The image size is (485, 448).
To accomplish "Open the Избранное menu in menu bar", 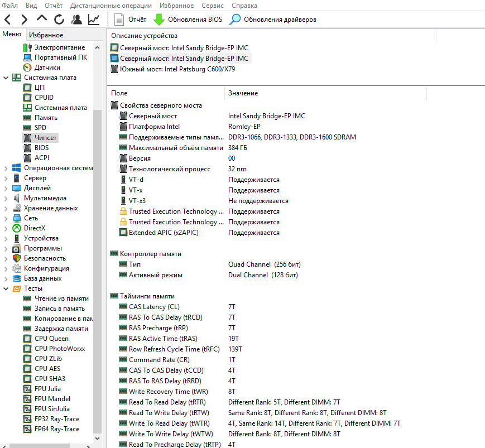I will [176, 6].
